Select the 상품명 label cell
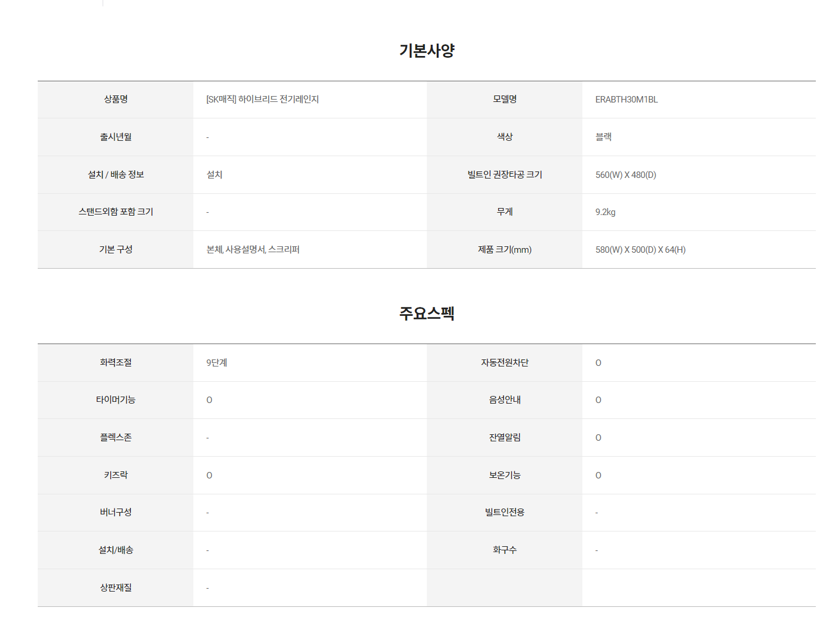Image resolution: width=840 pixels, height=624 pixels. tap(116, 100)
